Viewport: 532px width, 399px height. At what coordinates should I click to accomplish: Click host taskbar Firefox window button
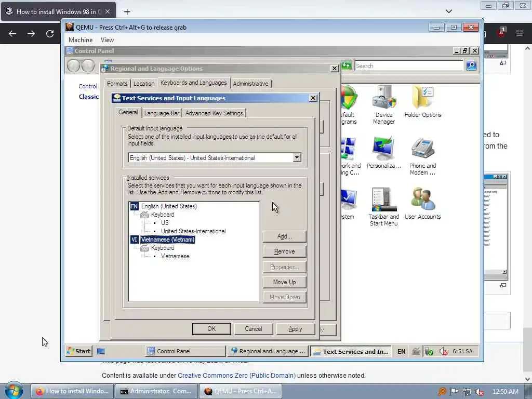pos(72,391)
